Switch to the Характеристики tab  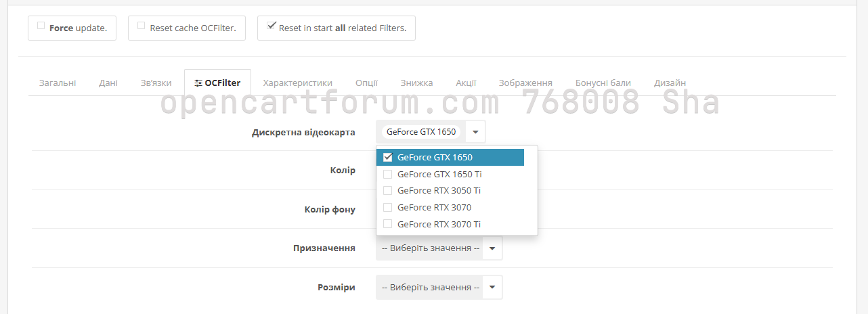click(298, 83)
